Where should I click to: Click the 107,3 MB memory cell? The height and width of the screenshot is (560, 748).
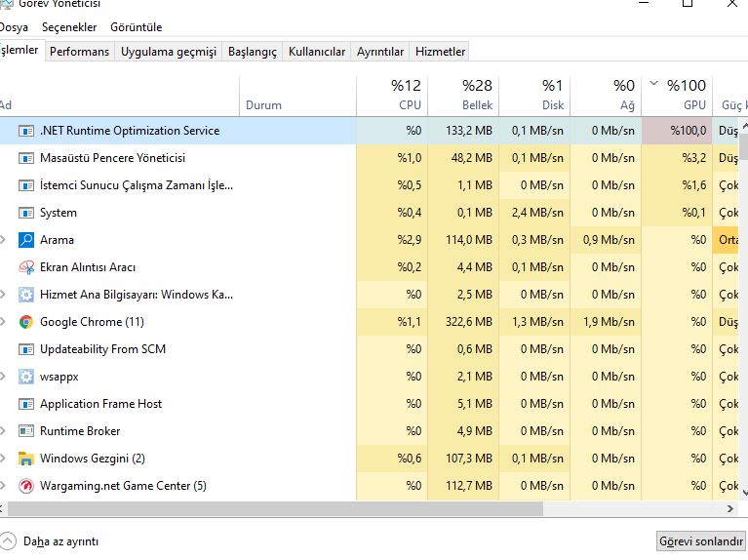click(x=463, y=459)
